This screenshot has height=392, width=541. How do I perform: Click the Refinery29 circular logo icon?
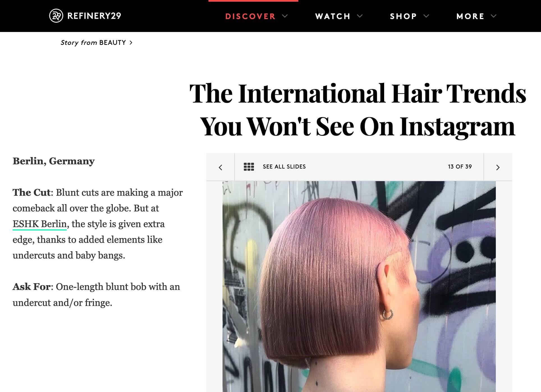click(x=56, y=16)
